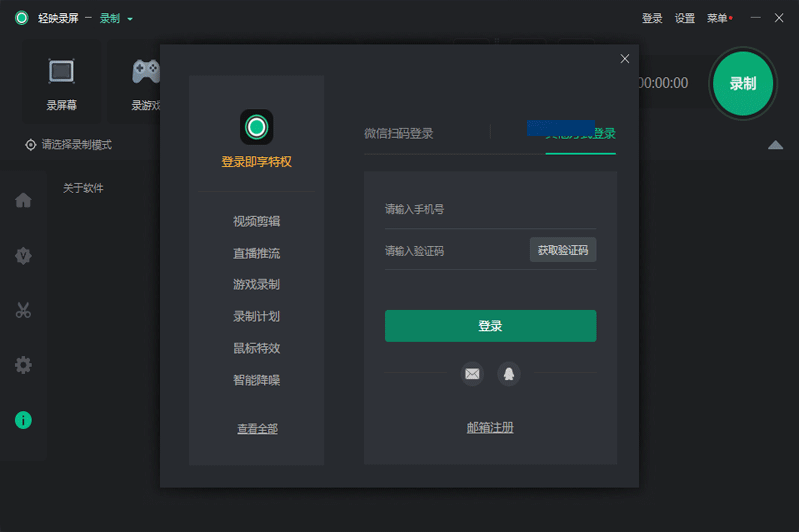Click the email login envelope icon
This screenshot has width=799, height=532.
(x=472, y=374)
